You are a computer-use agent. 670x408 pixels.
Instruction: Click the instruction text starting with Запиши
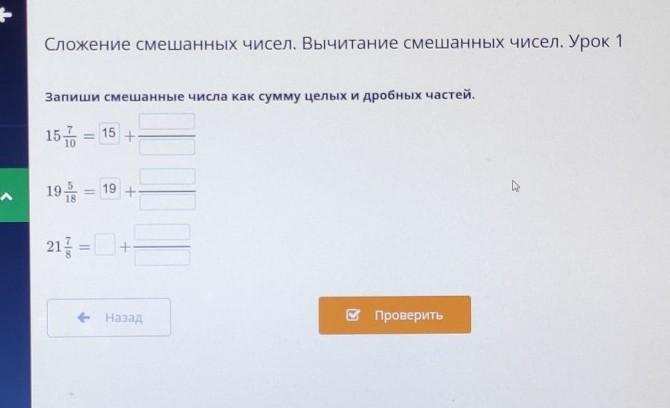click(x=260, y=96)
